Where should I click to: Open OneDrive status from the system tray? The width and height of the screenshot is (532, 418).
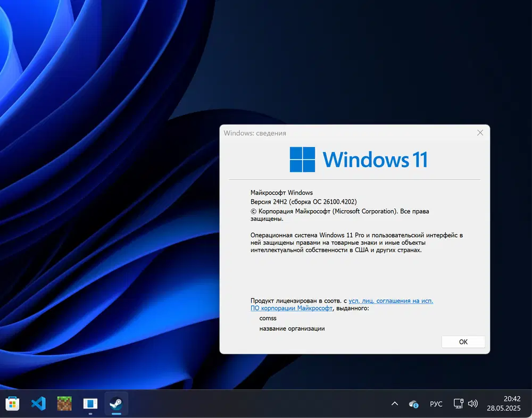[413, 404]
